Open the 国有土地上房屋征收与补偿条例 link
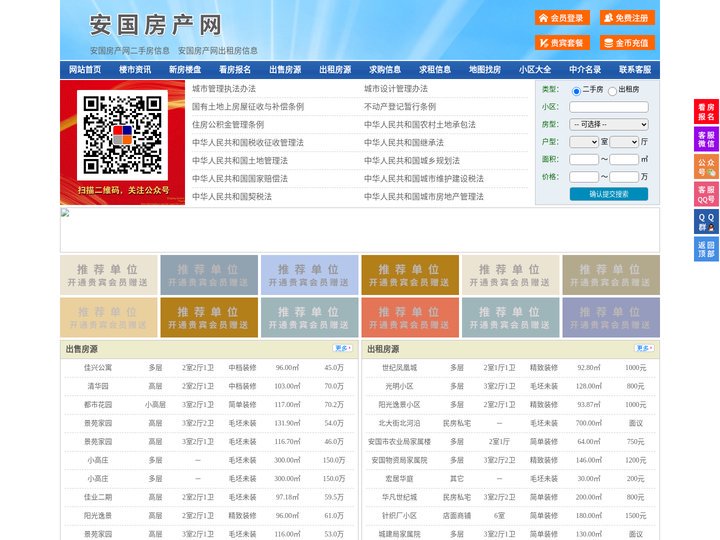This screenshot has width=720, height=540. tap(248, 107)
